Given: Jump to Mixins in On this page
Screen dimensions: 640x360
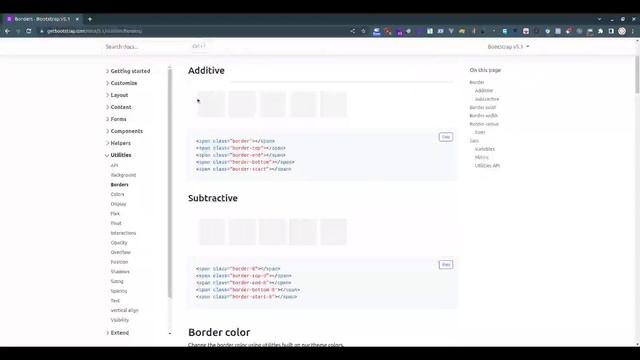Looking at the screenshot, I should tap(482, 157).
